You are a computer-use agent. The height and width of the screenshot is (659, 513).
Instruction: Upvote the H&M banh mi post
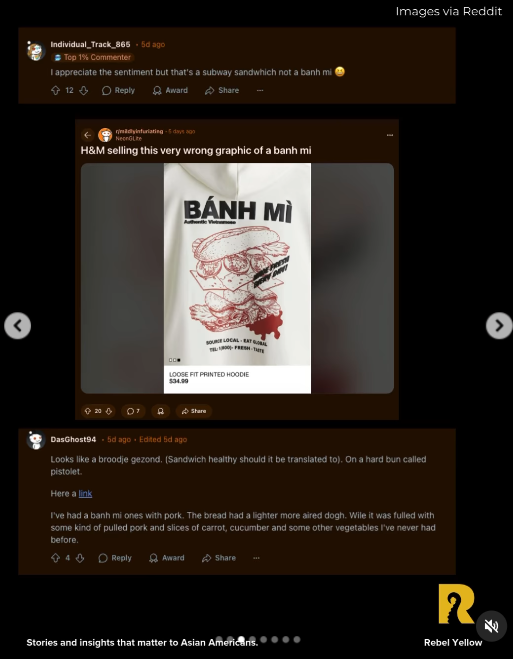[88, 411]
